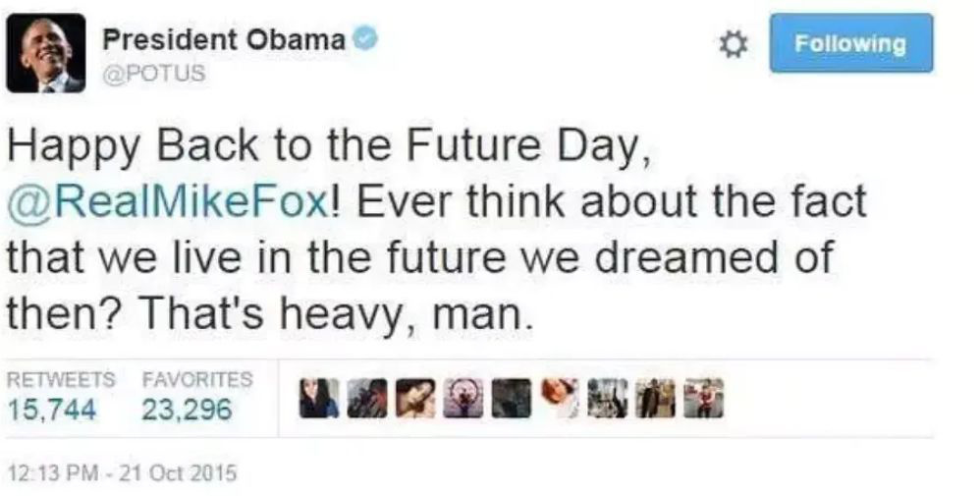Toggle the Following button
The height and width of the screenshot is (496, 980).
click(850, 43)
